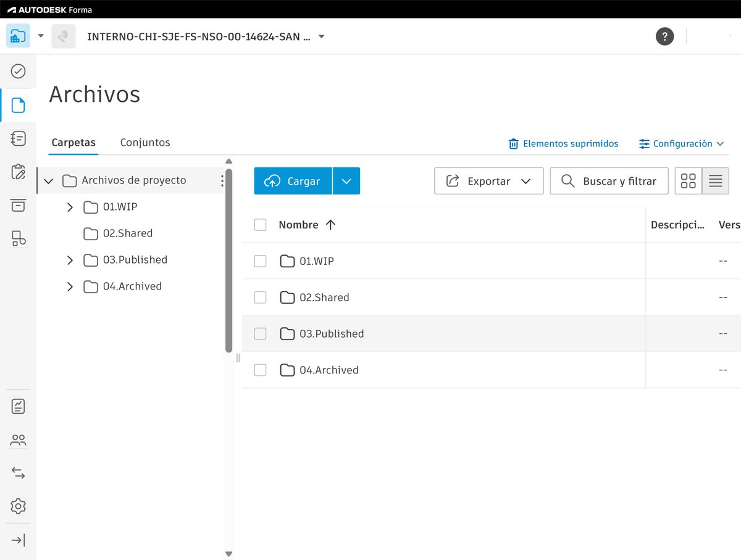
Task: Select Archivos de proyecto folder in tree
Action: pyautogui.click(x=133, y=180)
